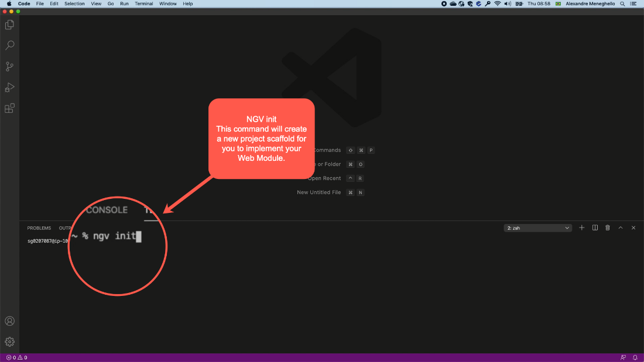Open the terminal selector '2: zsh' dropdown

pyautogui.click(x=537, y=228)
